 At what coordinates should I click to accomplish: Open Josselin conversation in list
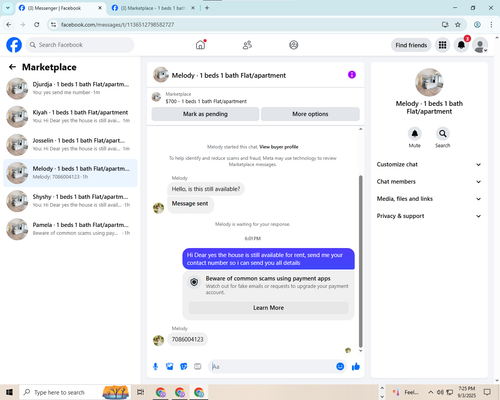[x=70, y=145]
